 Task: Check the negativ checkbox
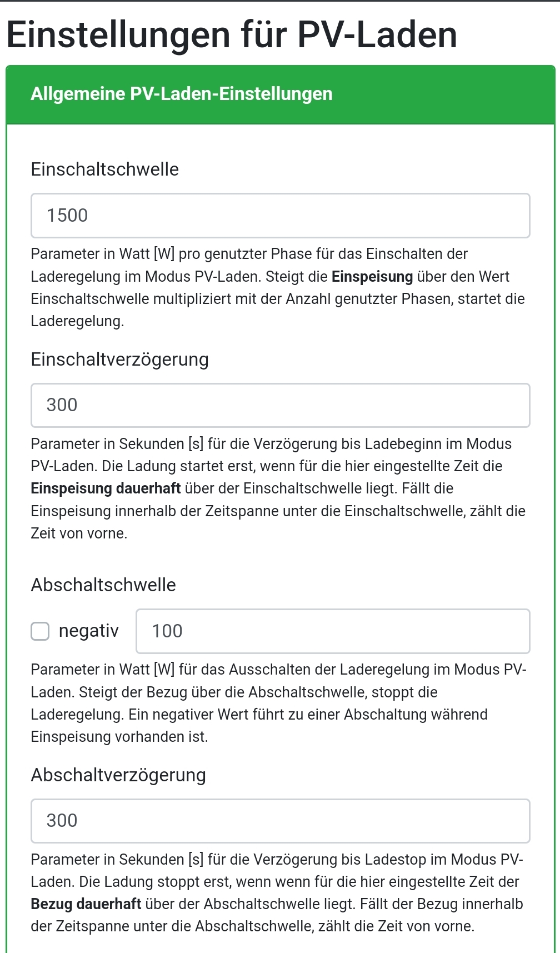pos(40,631)
